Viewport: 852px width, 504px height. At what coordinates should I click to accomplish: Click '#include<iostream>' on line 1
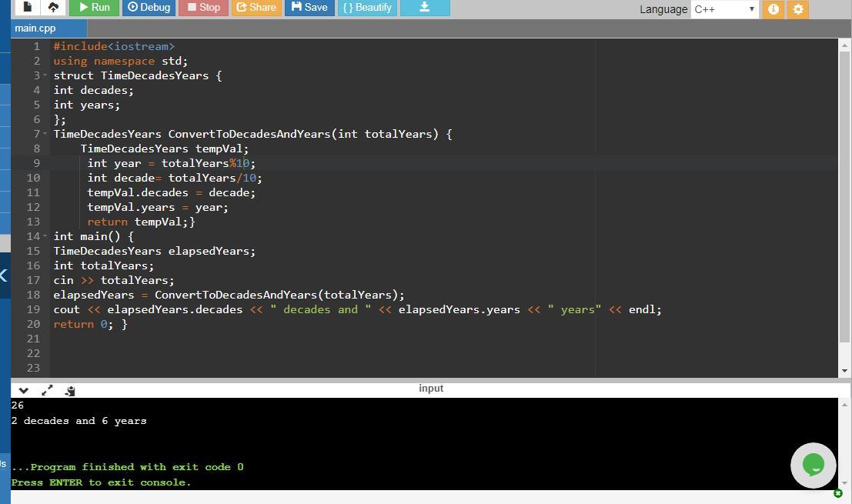(x=114, y=46)
